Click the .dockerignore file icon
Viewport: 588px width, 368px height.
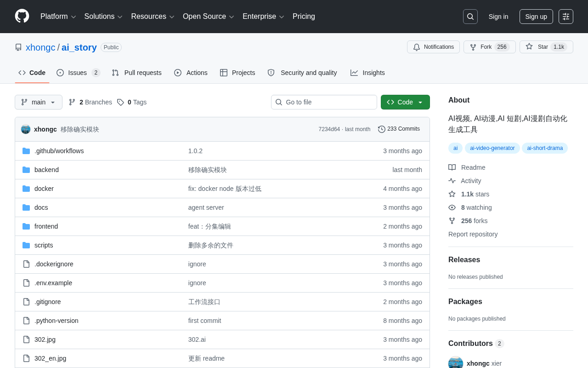pyautogui.click(x=26, y=264)
